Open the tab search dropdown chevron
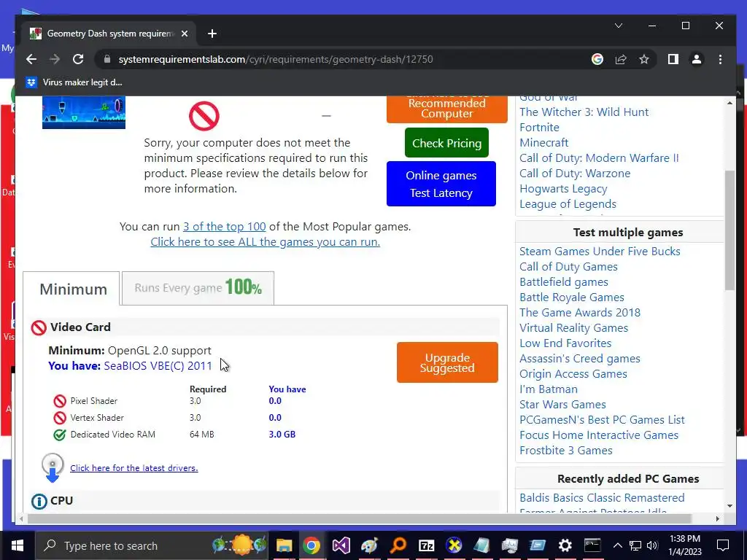This screenshot has height=560, width=747. [619, 26]
